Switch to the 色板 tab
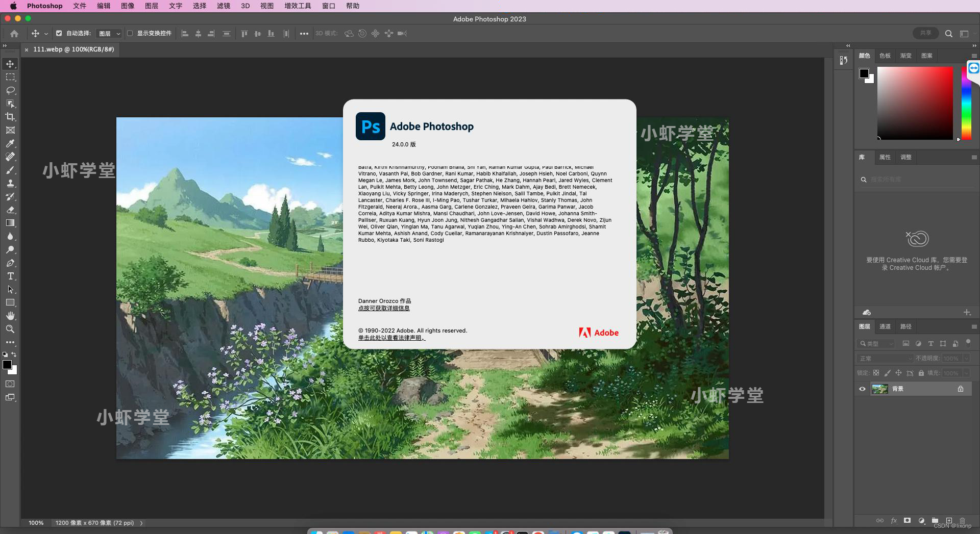Screen dimensions: 980x534 tap(885, 56)
